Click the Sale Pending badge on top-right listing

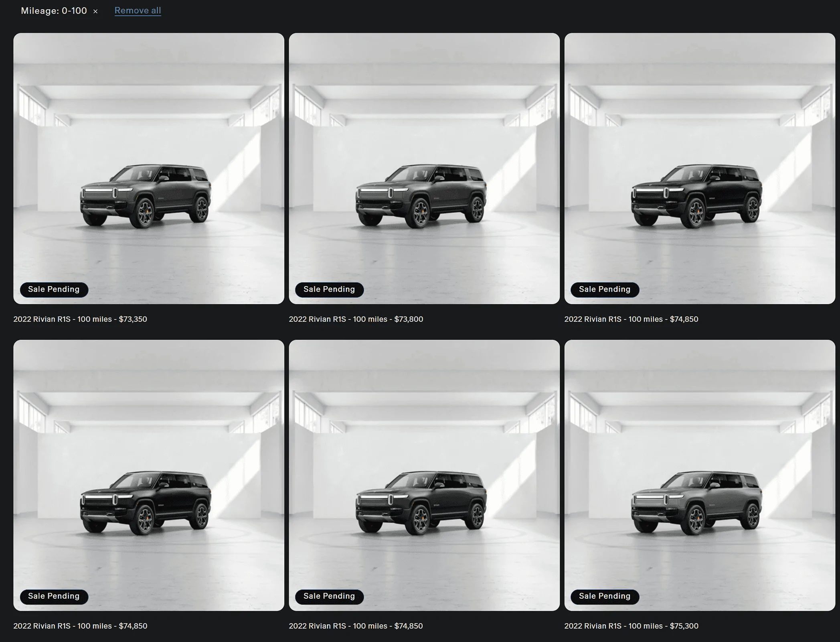604,289
